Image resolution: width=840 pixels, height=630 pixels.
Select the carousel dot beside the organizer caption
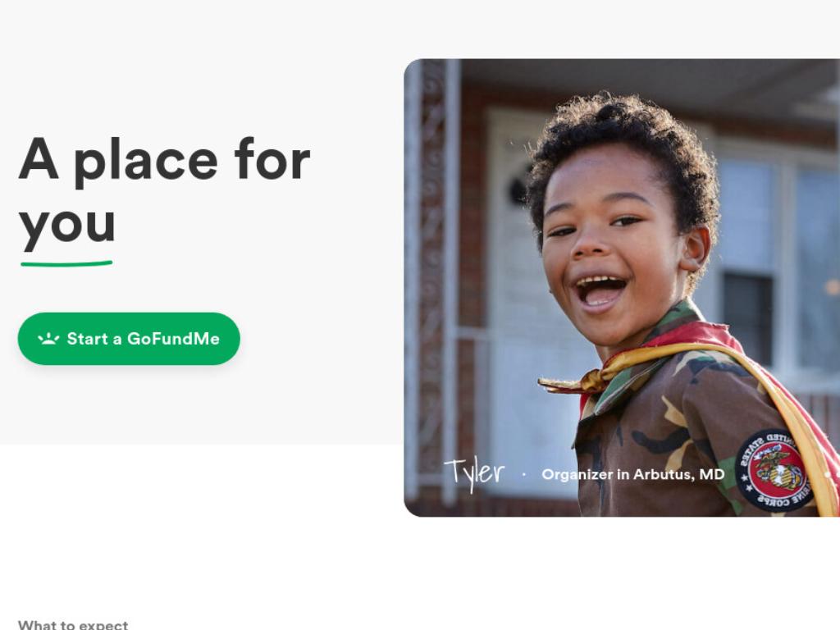(829, 474)
